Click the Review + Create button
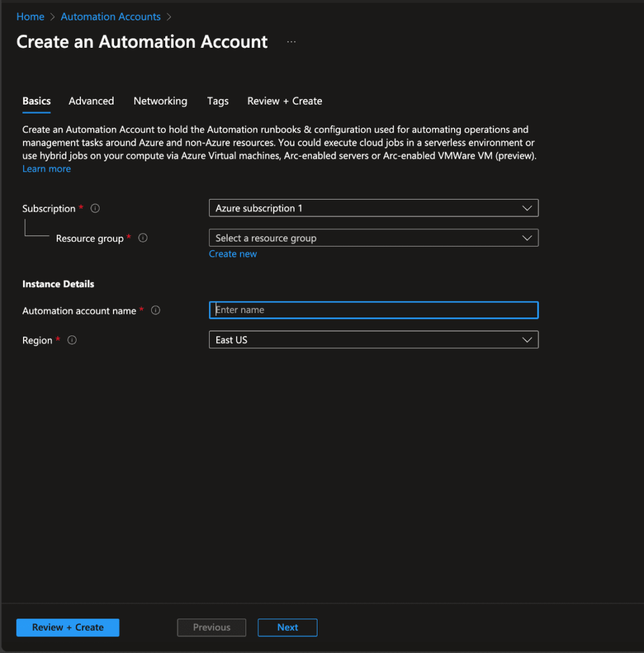 (x=67, y=627)
